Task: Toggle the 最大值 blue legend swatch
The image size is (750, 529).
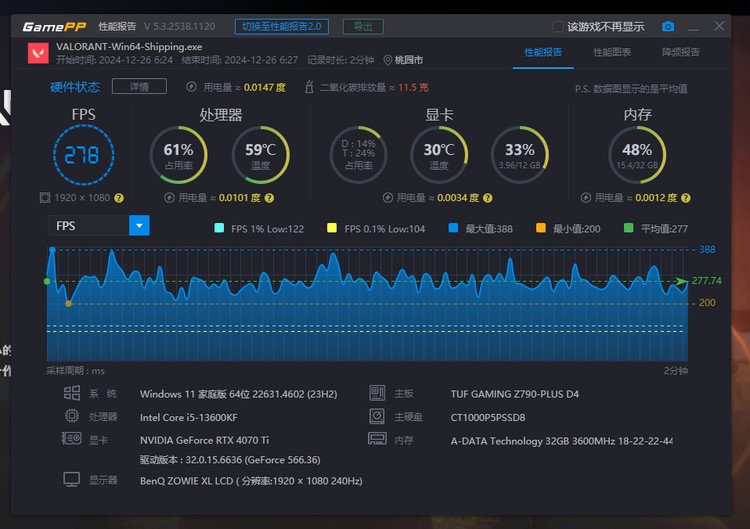Action: tap(453, 228)
